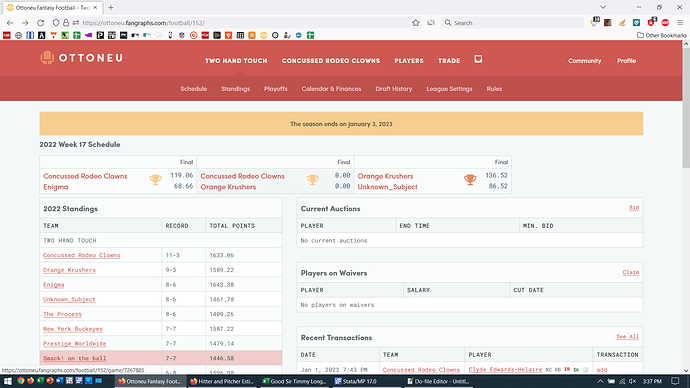Go back using the browser back arrow

coord(10,23)
